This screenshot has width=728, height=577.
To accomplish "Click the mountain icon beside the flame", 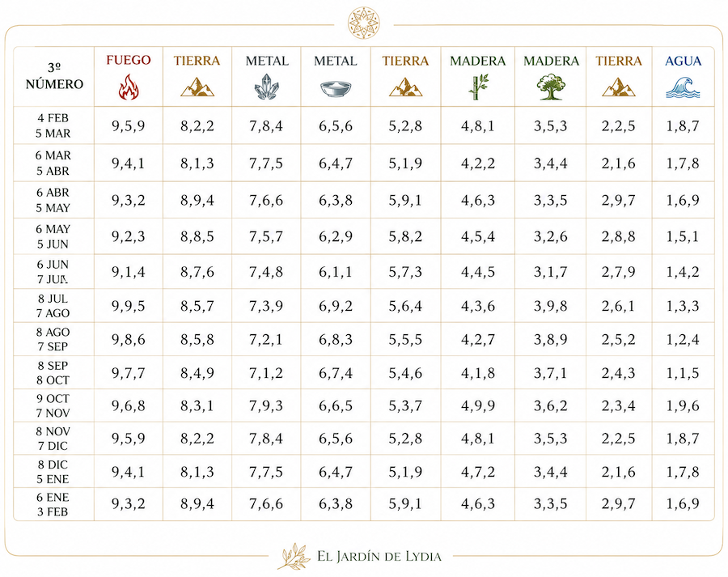I will click(x=197, y=87).
